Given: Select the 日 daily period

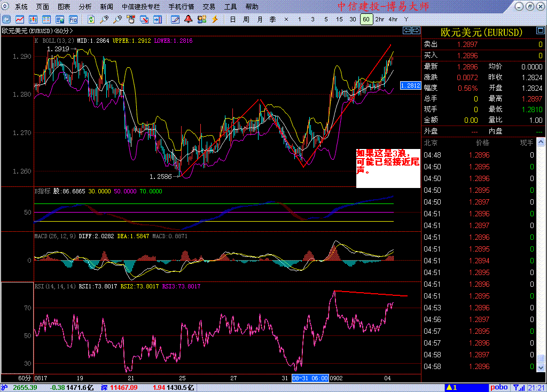Looking at the screenshot, I should click(233, 20).
